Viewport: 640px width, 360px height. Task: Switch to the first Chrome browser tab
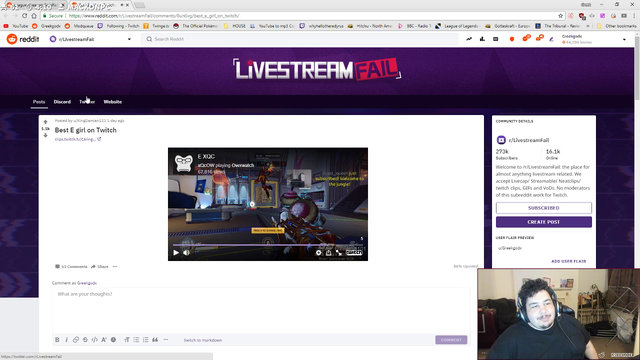(35, 5)
